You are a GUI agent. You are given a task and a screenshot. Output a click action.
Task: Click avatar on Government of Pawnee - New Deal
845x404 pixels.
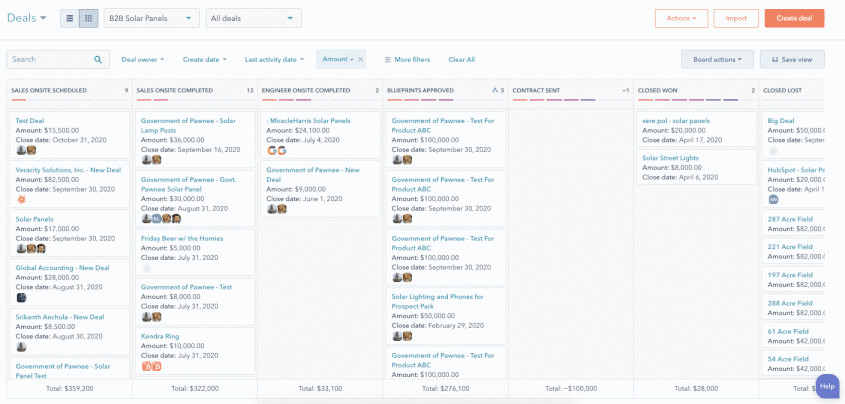(276, 209)
